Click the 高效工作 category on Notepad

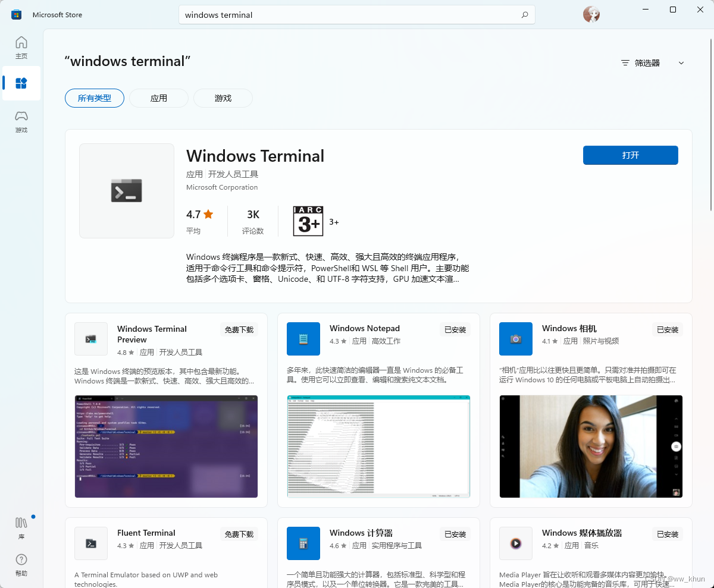tap(386, 341)
